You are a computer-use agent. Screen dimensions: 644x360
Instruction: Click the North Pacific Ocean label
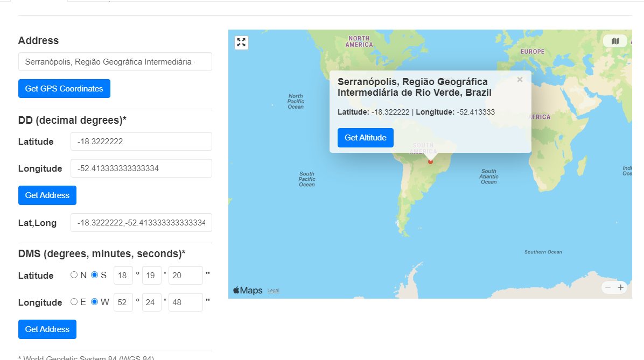(296, 101)
